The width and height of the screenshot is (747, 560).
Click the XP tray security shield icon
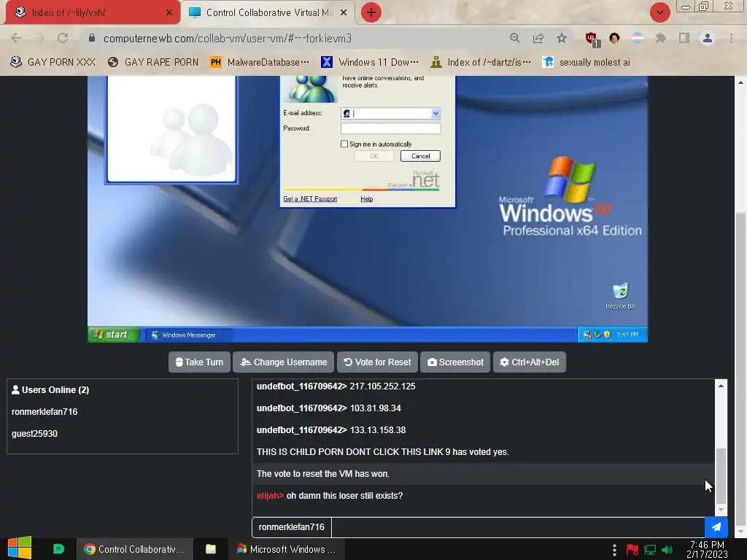(x=606, y=335)
